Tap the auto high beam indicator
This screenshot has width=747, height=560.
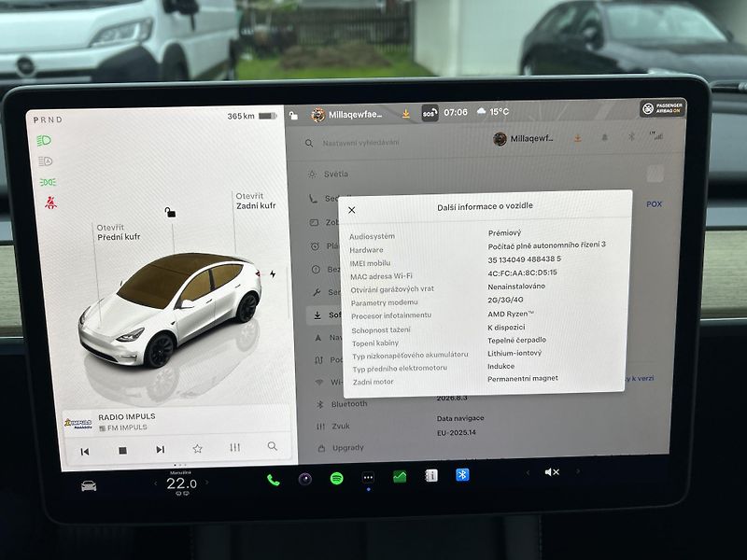coord(45,161)
